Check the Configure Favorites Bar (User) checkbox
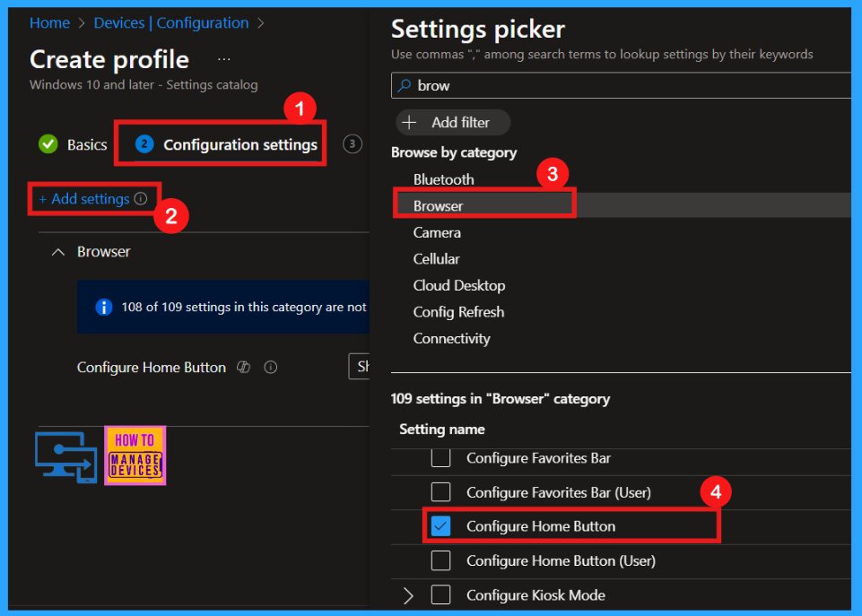The height and width of the screenshot is (616, 862). click(441, 491)
